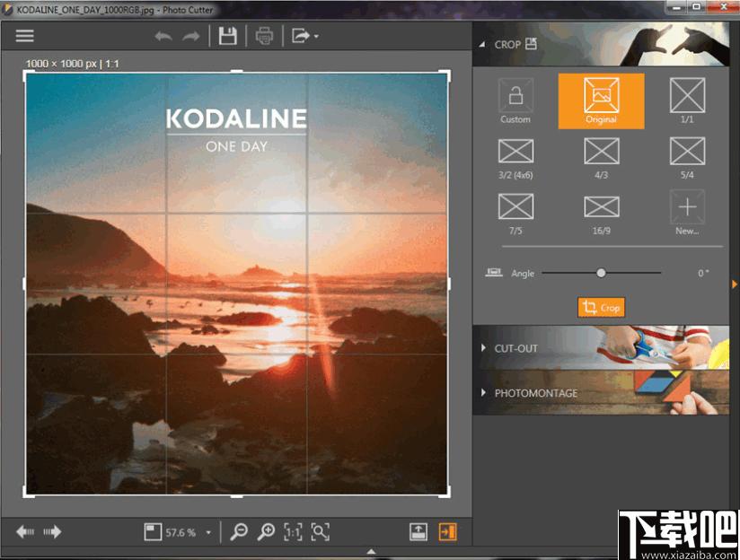Go to next image arrow

click(52, 531)
